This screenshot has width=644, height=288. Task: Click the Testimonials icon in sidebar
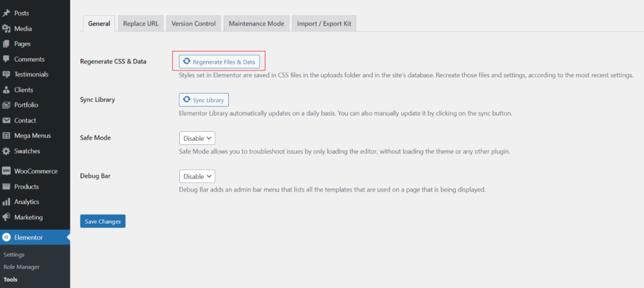[6, 74]
